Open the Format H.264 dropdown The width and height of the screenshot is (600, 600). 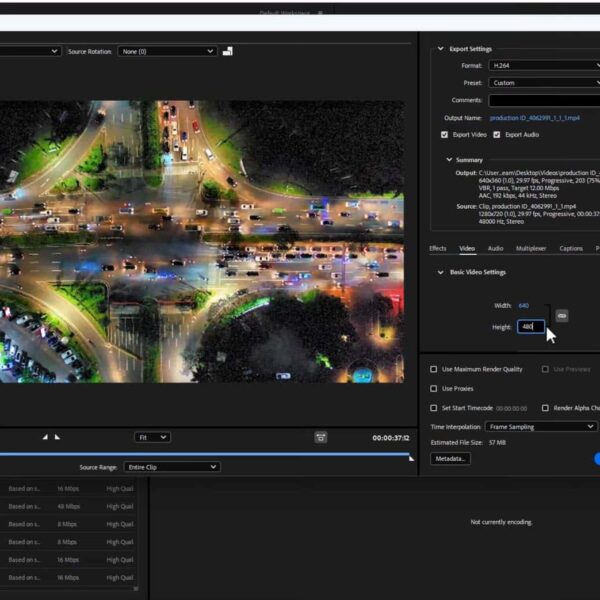(544, 65)
